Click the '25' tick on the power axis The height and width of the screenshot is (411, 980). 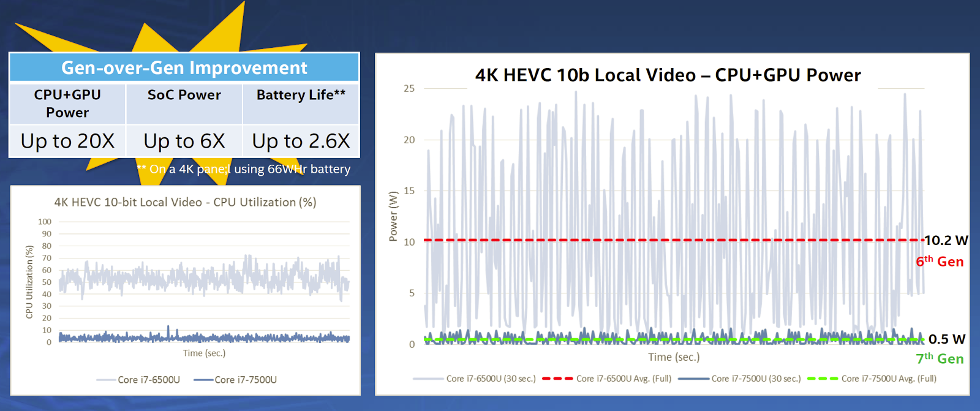(x=409, y=88)
